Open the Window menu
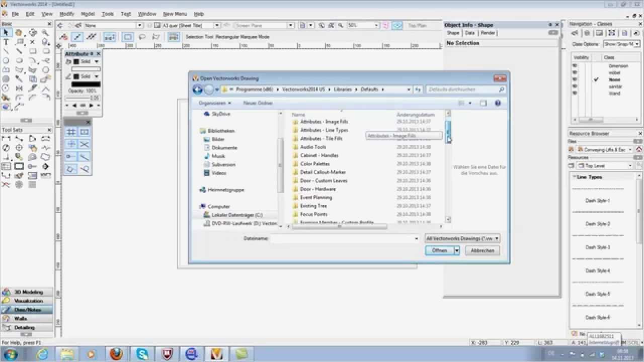This screenshot has height=362, width=644. tap(147, 14)
